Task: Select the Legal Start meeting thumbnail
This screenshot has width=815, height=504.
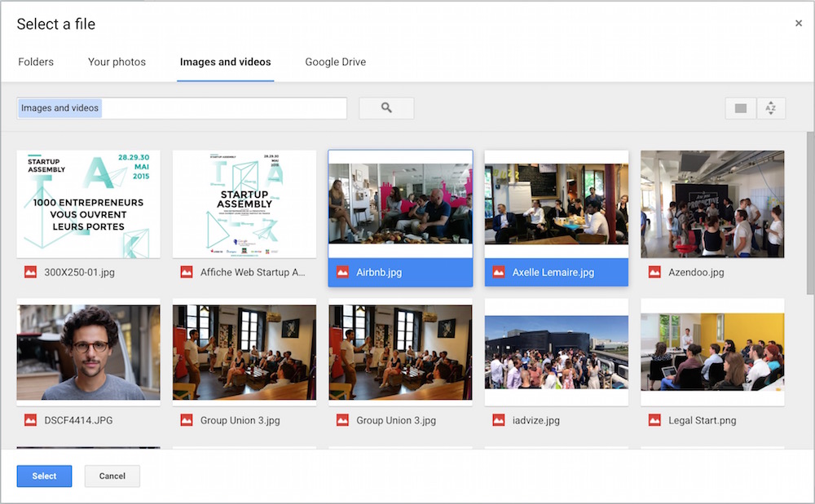Action: coord(712,353)
